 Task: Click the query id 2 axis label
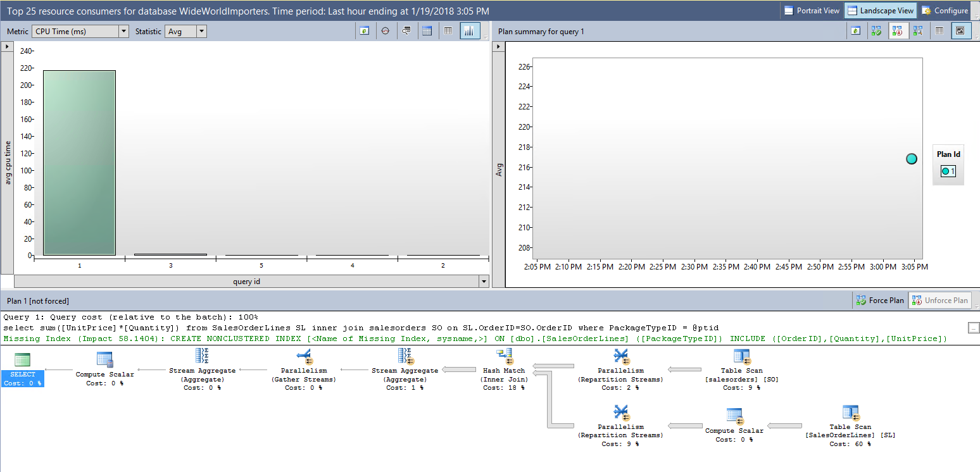coord(443,266)
